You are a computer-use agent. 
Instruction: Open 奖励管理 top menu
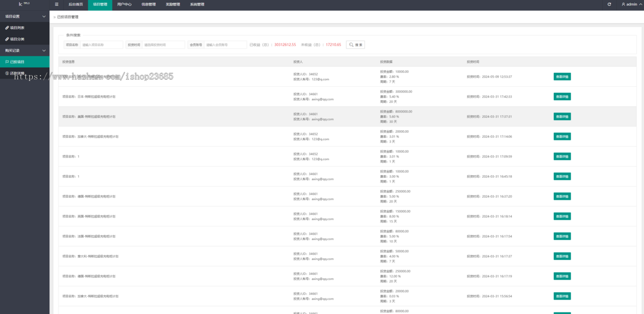tap(173, 4)
